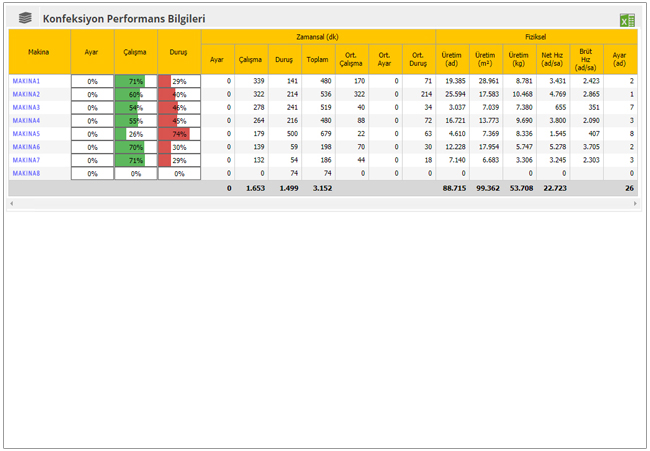Open the MAKINA3 machine link
650x451 pixels.
point(26,107)
